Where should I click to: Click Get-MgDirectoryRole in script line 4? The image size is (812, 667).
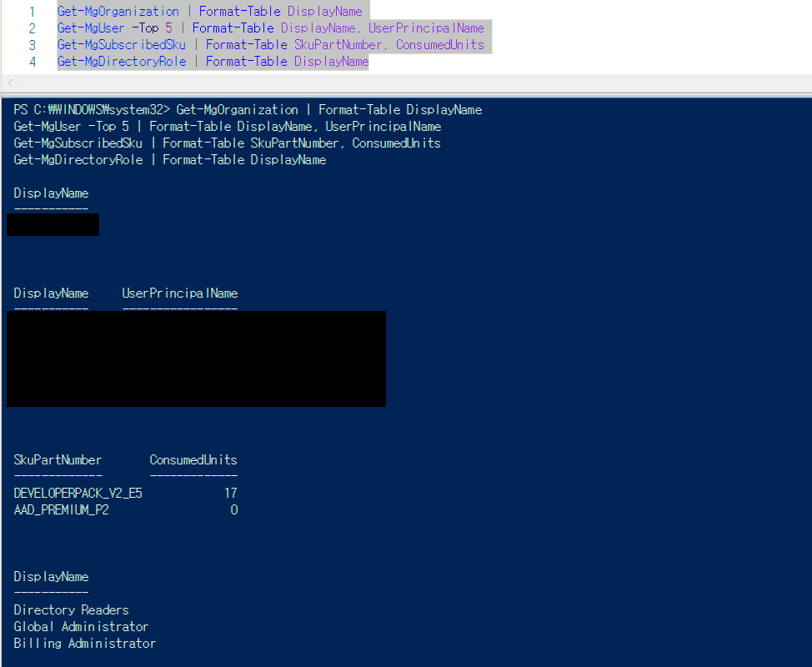[x=122, y=61]
